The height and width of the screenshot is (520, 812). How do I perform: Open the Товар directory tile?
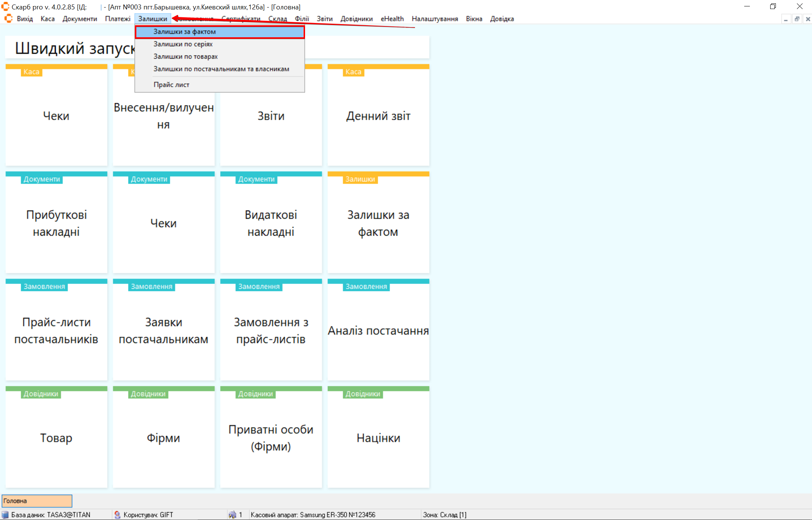coord(56,438)
